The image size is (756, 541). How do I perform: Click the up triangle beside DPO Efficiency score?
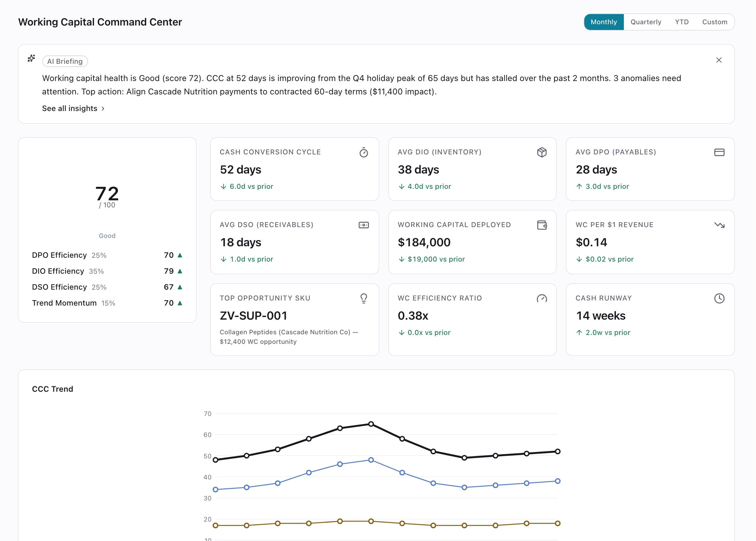tap(180, 255)
